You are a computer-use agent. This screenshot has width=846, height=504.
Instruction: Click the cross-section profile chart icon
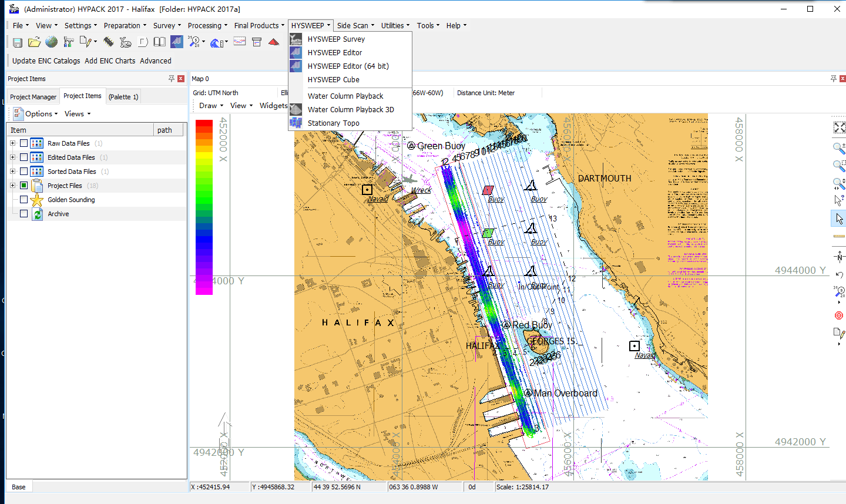pos(240,41)
